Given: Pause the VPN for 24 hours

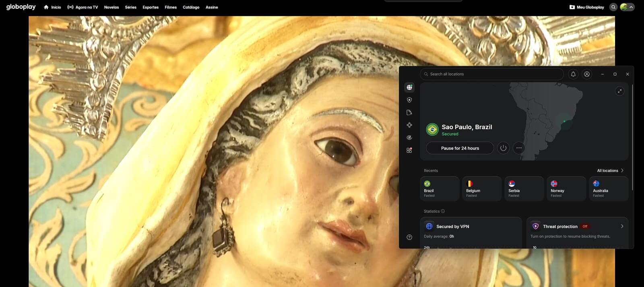Looking at the screenshot, I should click(x=460, y=148).
